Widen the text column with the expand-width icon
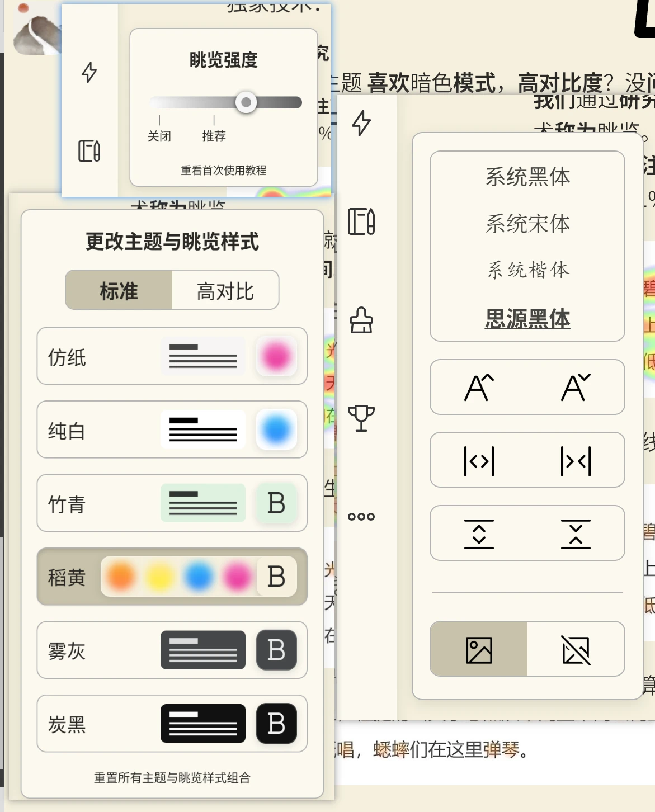Screen dimensions: 655x812 479,460
